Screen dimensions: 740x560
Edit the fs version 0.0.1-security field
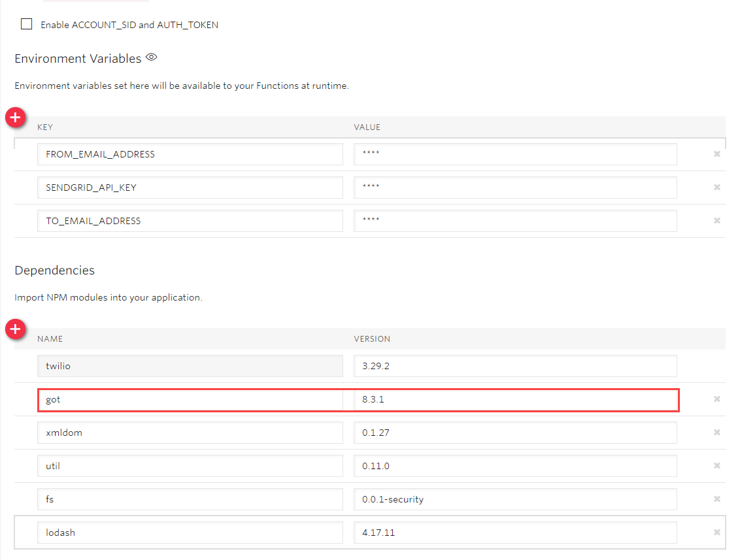[x=514, y=499]
